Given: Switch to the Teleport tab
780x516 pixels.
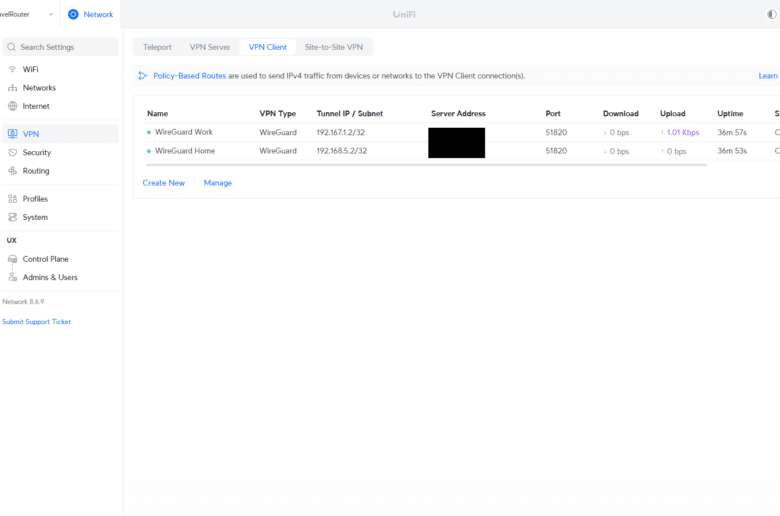Looking at the screenshot, I should (x=157, y=47).
